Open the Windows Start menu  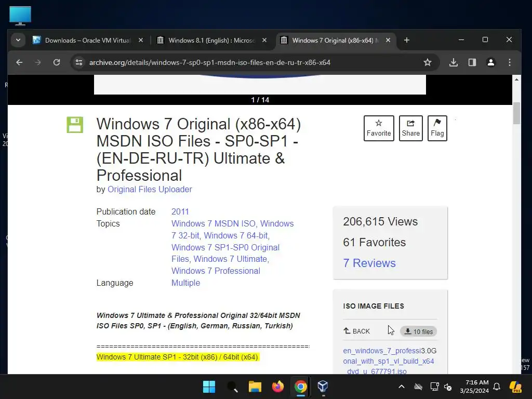pos(209,387)
